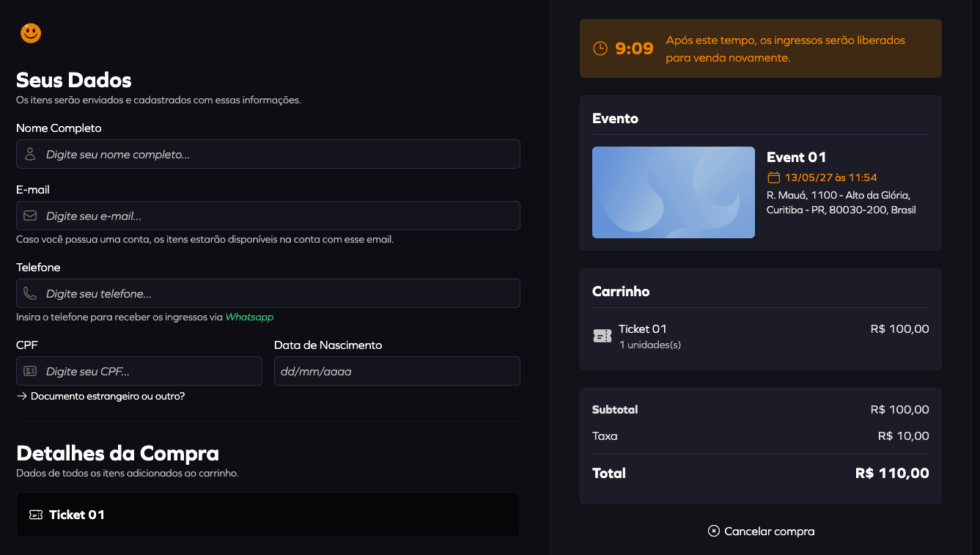Expand the Ticket 01 details card

click(268, 515)
